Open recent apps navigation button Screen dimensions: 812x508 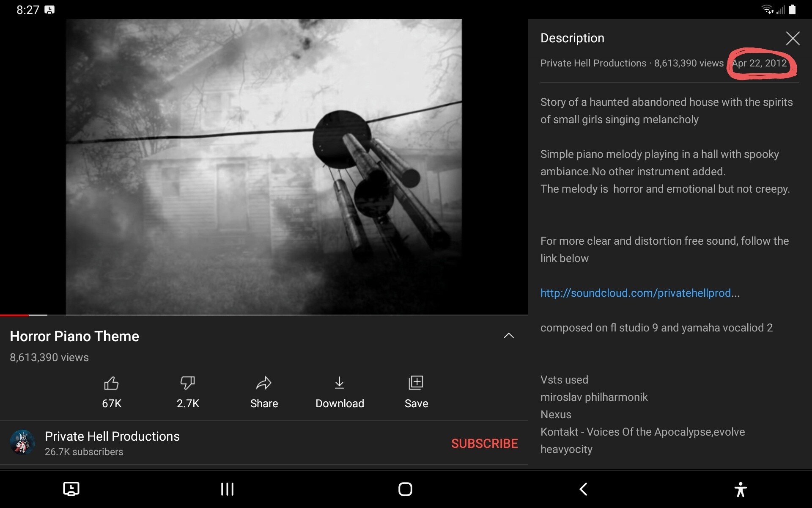pyautogui.click(x=227, y=489)
